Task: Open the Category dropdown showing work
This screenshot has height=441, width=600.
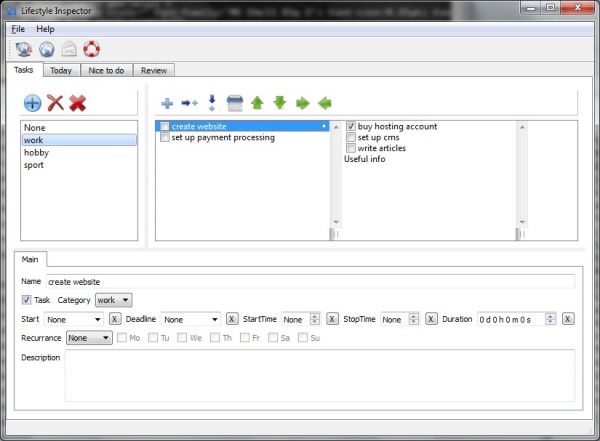Action: (114, 300)
